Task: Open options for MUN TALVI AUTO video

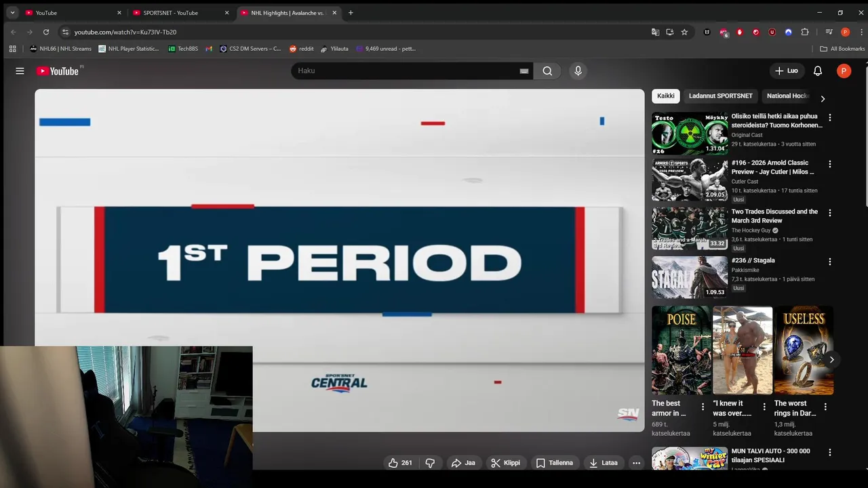Action: pos(829,452)
